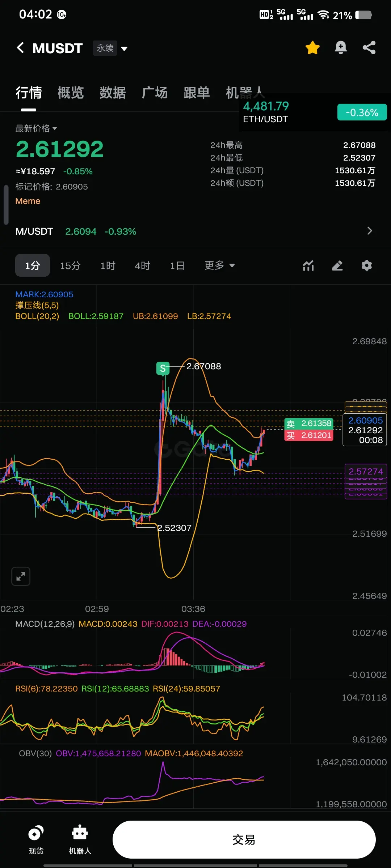Tap the 买 2.61201 bid price tag
The image size is (391, 868).
coord(309,435)
